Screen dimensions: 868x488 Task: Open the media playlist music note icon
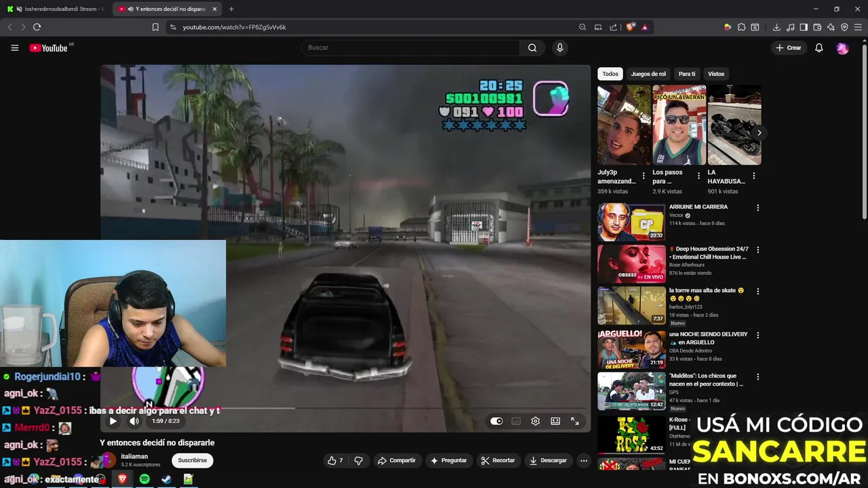[790, 27]
